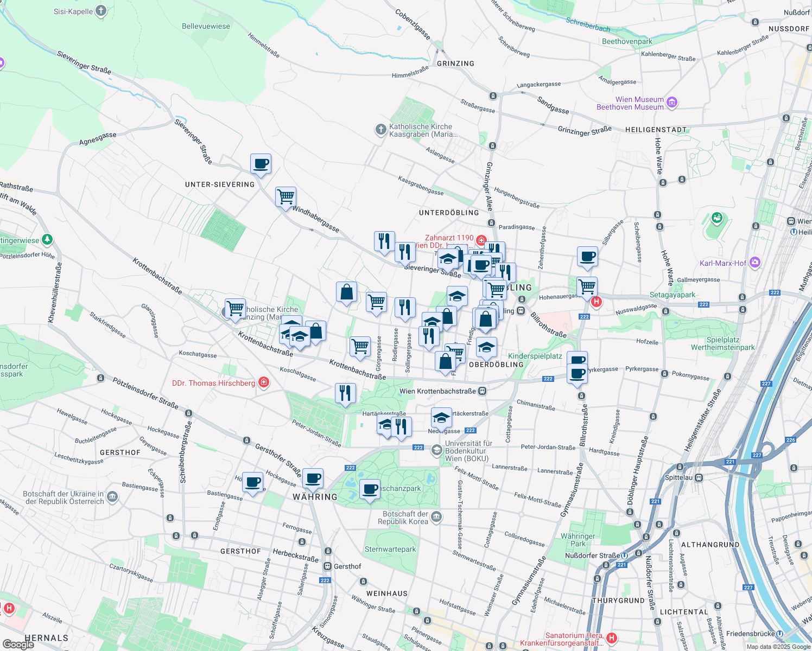Open the Gersthof train station icon
Image resolution: width=812 pixels, height=651 pixels.
[327, 566]
